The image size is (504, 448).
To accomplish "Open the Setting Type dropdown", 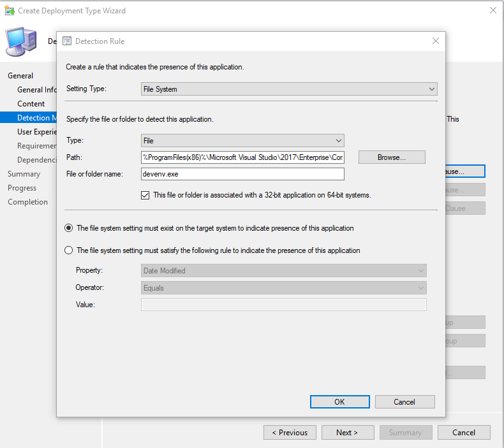I will click(x=288, y=89).
